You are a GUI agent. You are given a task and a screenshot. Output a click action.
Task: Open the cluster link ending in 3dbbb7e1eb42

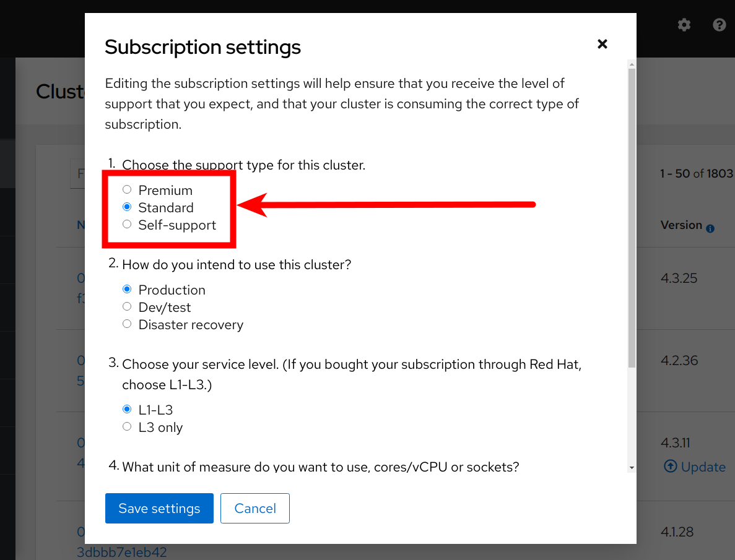(x=121, y=553)
